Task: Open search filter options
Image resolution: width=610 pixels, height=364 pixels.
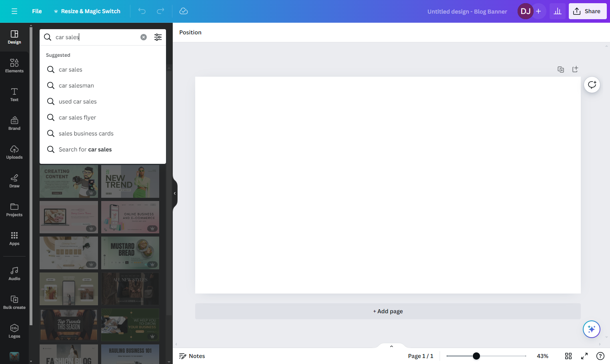Action: (x=158, y=37)
